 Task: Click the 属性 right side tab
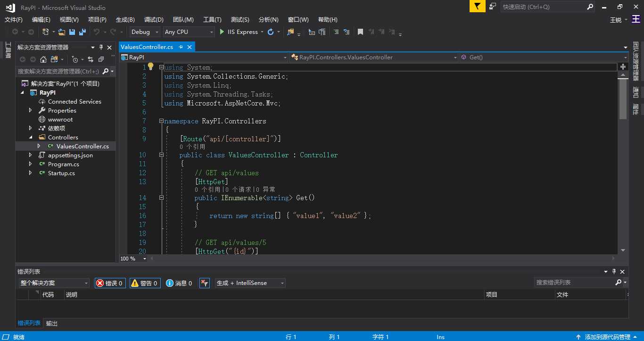tap(636, 109)
